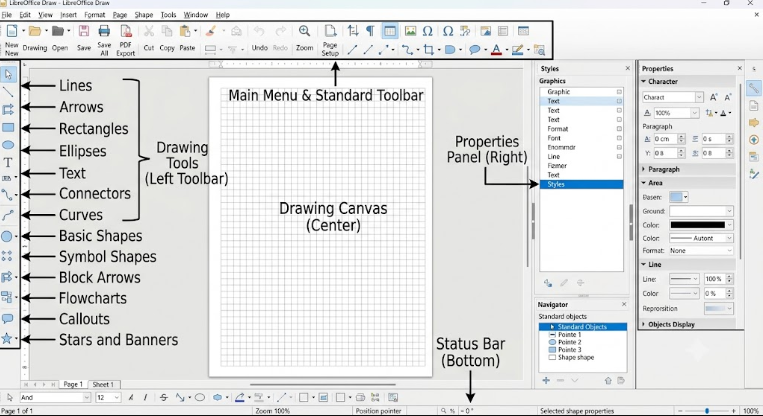Viewport: 763px width, 416px height.
Task: Click the Paste clipboard icon
Action: [x=185, y=31]
